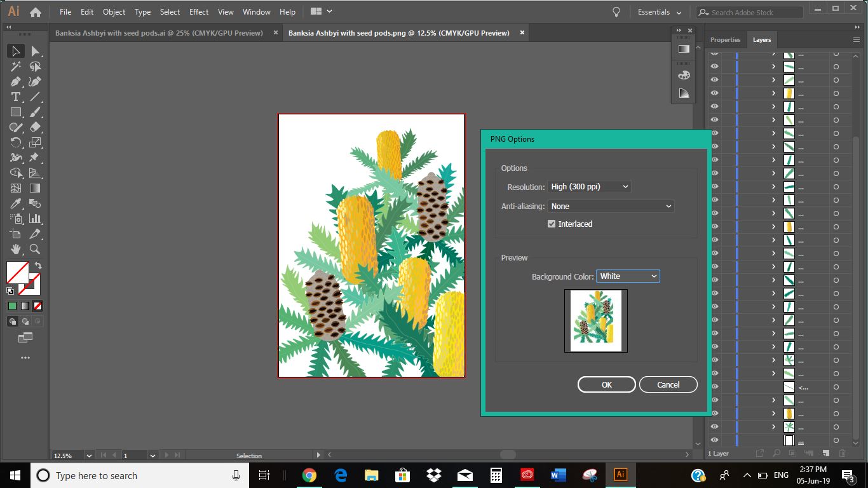Viewport: 868px width, 488px height.
Task: Select the Gradient tool
Action: (x=36, y=188)
